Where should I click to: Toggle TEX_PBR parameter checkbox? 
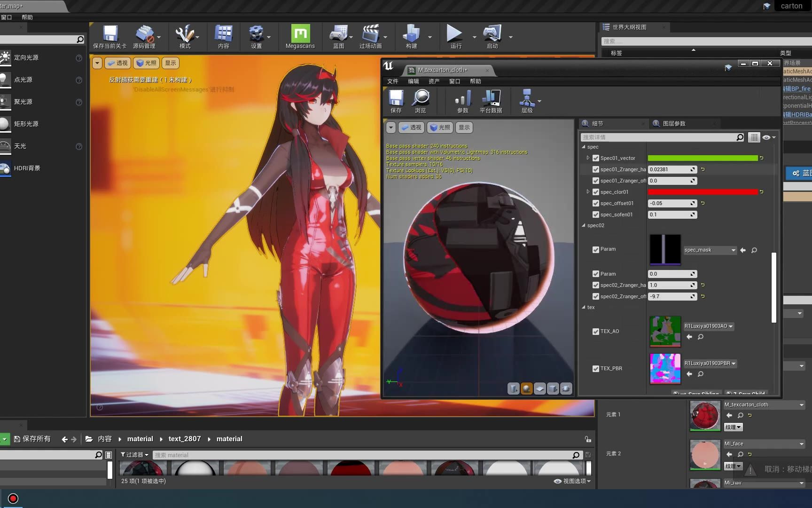pyautogui.click(x=596, y=368)
